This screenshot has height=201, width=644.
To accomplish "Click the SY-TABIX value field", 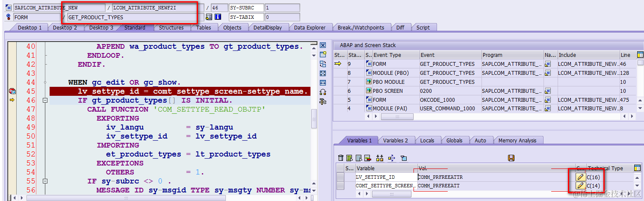I will pos(282,17).
